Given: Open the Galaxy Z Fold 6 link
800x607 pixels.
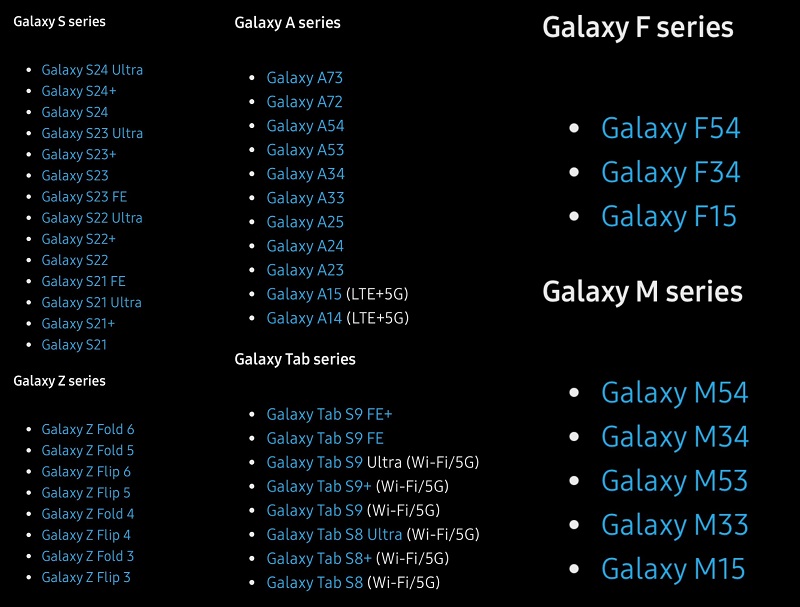Looking at the screenshot, I should tap(88, 429).
